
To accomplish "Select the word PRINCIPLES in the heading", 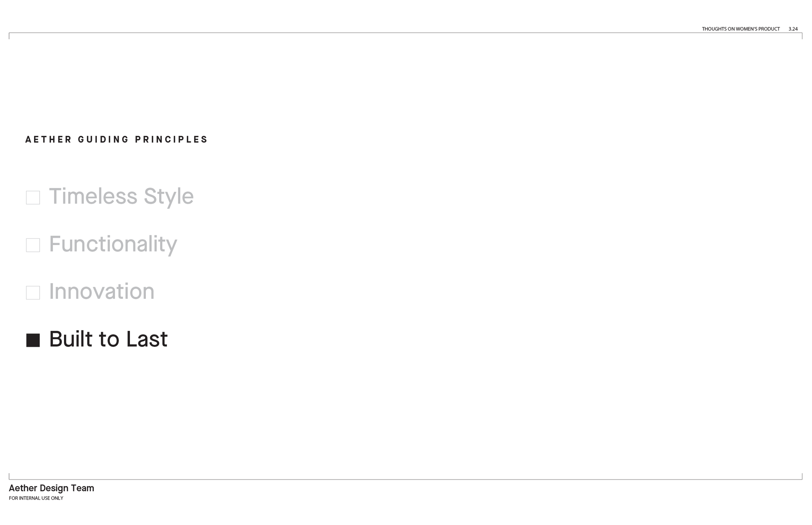I will [x=171, y=140].
